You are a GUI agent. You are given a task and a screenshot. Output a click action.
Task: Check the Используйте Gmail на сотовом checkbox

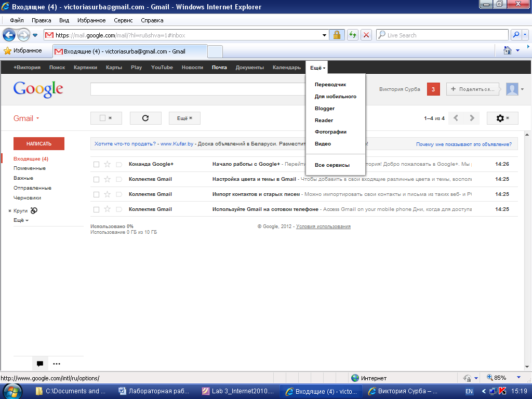pyautogui.click(x=96, y=210)
